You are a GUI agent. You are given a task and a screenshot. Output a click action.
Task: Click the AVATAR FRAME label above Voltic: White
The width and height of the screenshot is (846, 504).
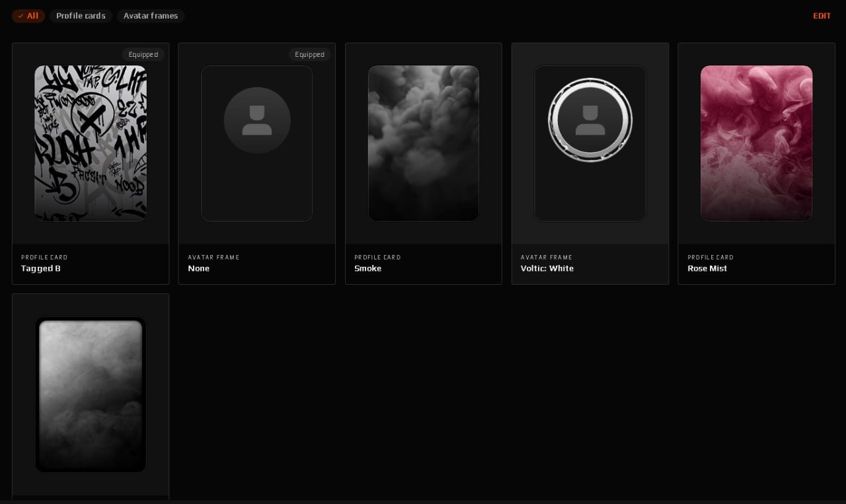[x=545, y=258]
